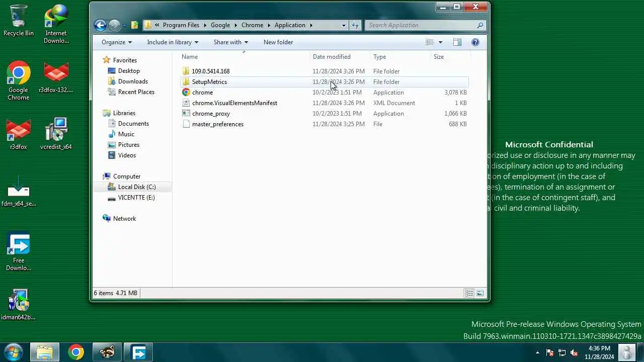The height and width of the screenshot is (362, 644).
Task: Click Google in the address breadcrumb
Action: [220, 25]
